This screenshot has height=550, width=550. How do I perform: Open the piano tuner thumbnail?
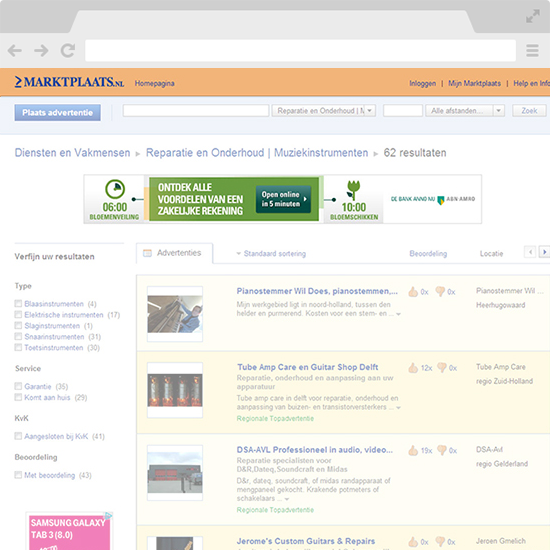175,314
